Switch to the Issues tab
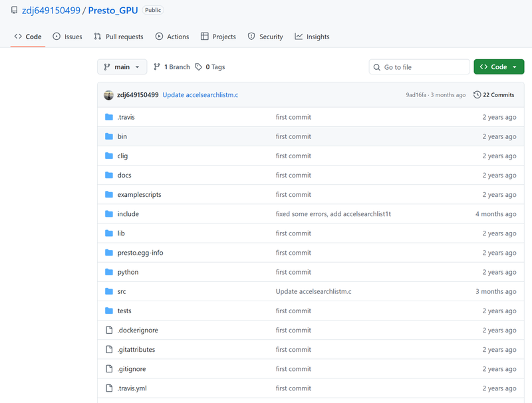 pyautogui.click(x=67, y=37)
